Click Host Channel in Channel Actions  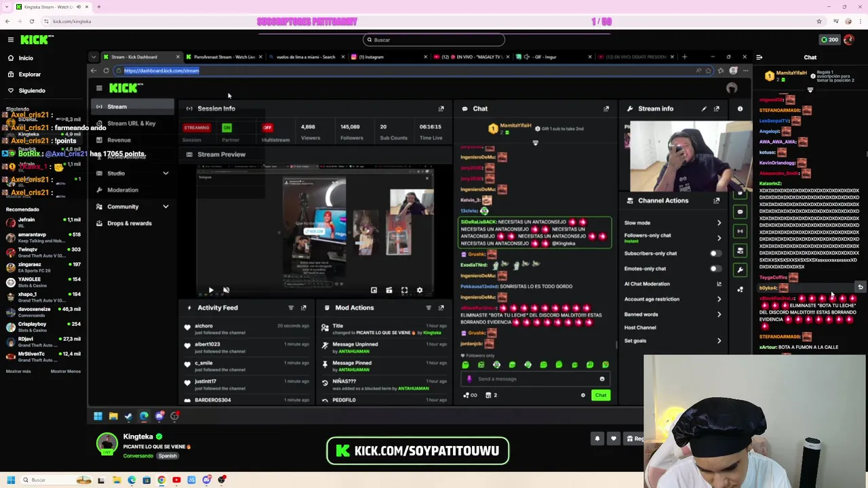[x=640, y=327]
